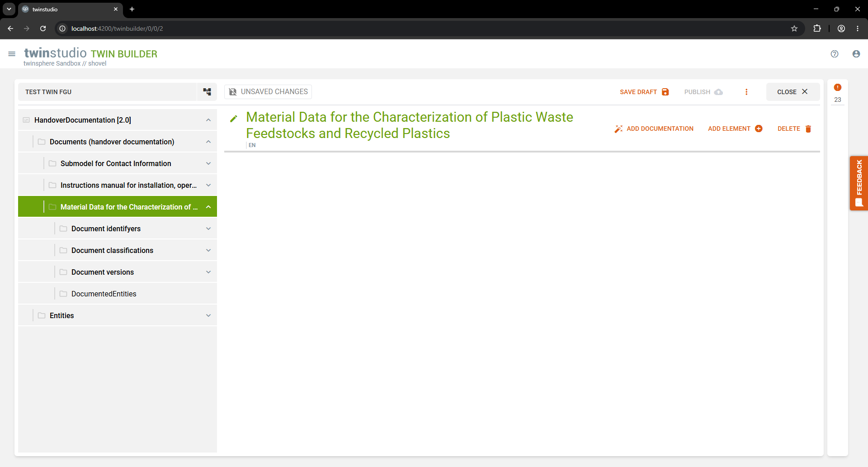Click the twinstudio TWIN BUILDER logo
This screenshot has height=467, width=868.
[90, 53]
